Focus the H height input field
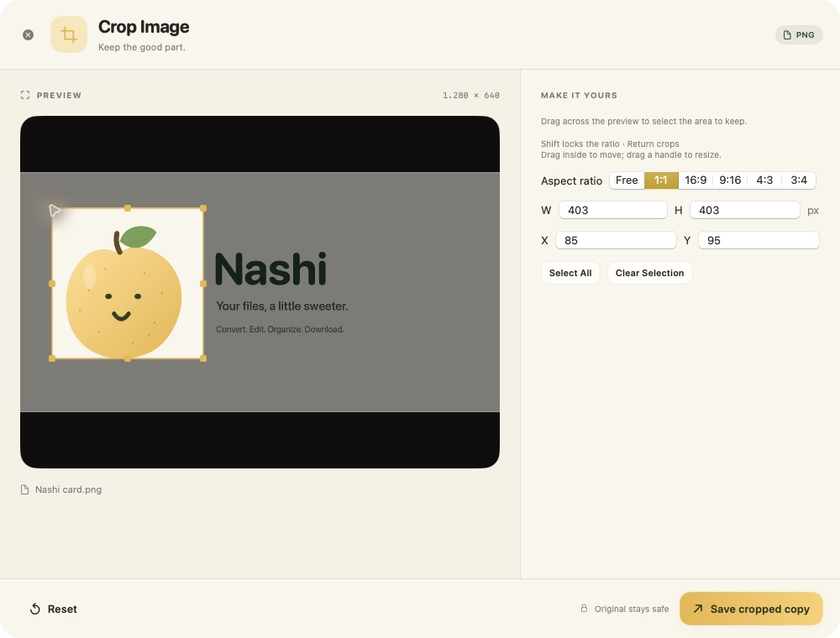840x638 pixels. pyautogui.click(x=744, y=211)
